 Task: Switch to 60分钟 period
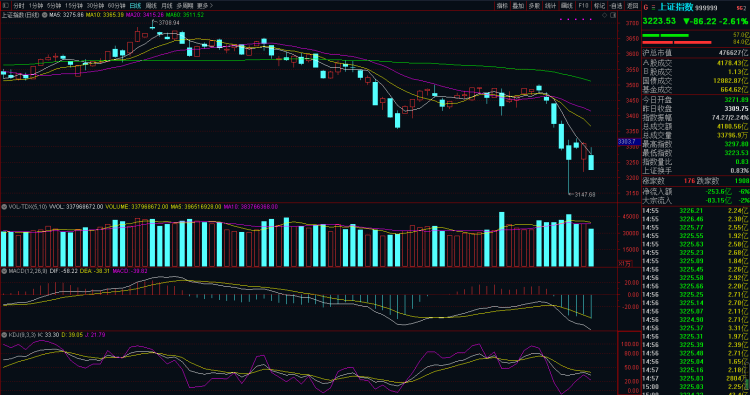(116, 6)
